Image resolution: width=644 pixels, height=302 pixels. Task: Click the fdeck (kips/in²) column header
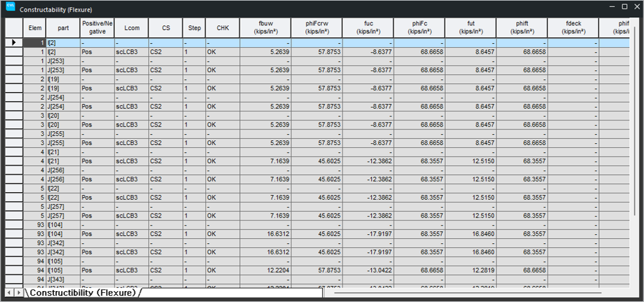coord(573,28)
